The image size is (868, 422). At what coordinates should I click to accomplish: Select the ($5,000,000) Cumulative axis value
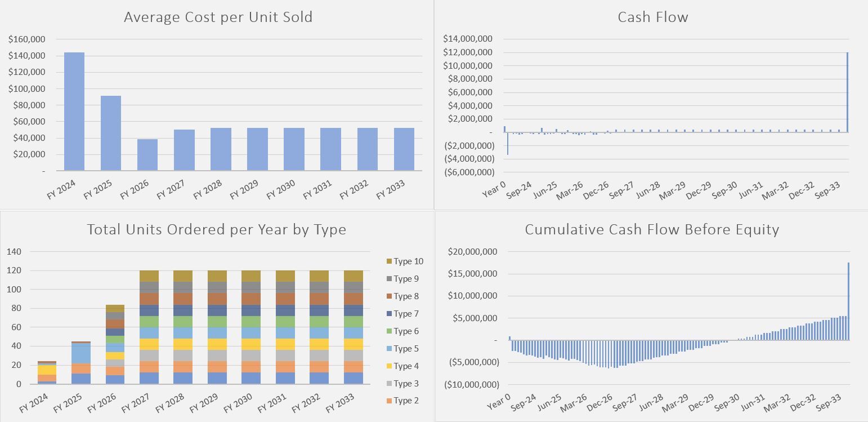474,362
